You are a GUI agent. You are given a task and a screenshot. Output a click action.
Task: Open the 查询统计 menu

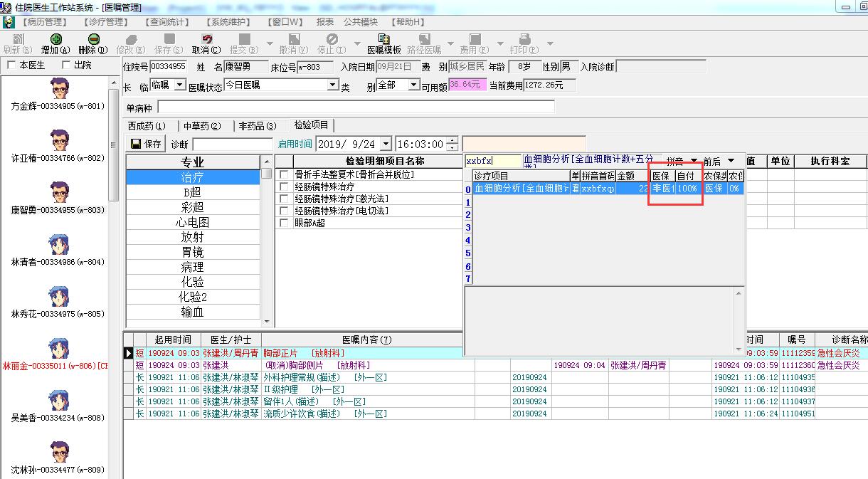[168, 22]
